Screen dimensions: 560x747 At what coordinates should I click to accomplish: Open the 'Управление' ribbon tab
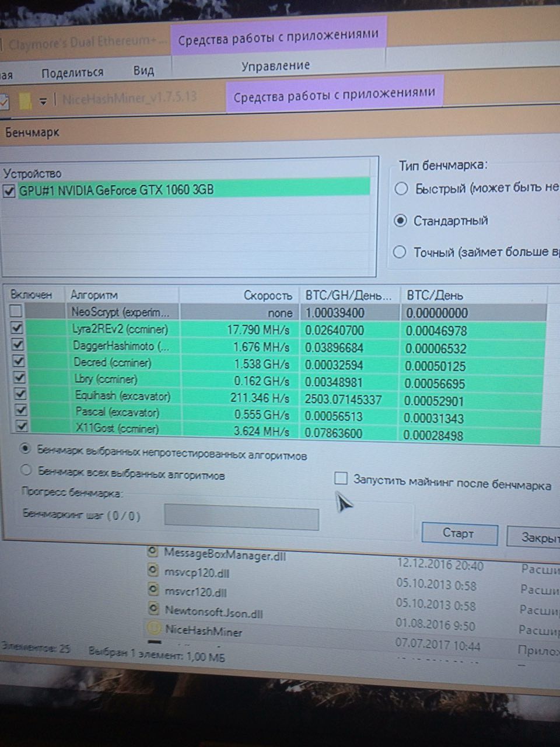(x=275, y=66)
